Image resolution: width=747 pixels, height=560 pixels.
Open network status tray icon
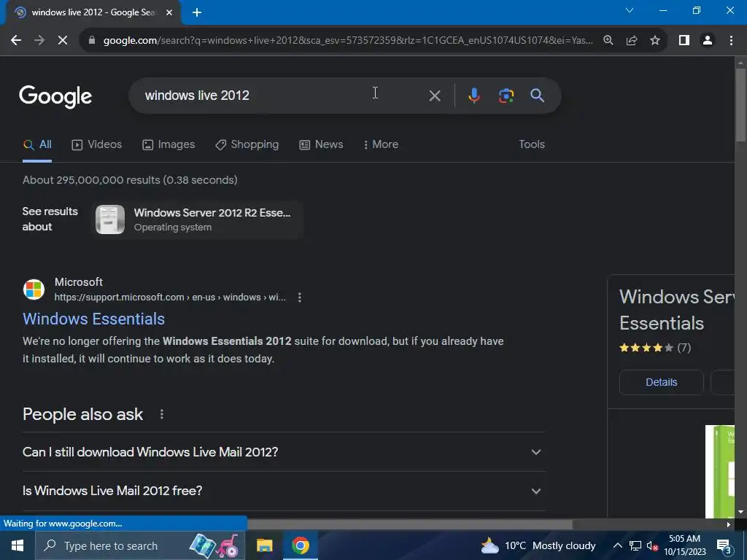coord(635,545)
